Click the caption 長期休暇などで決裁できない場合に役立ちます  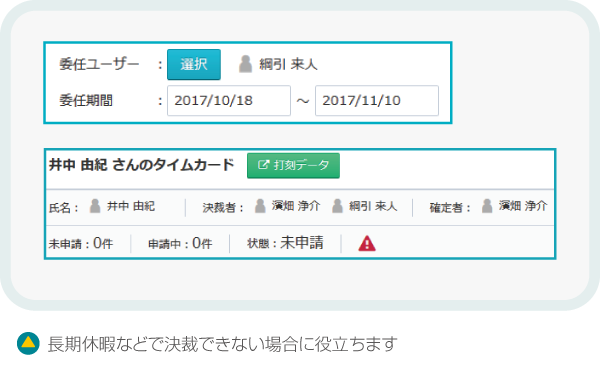222,344
